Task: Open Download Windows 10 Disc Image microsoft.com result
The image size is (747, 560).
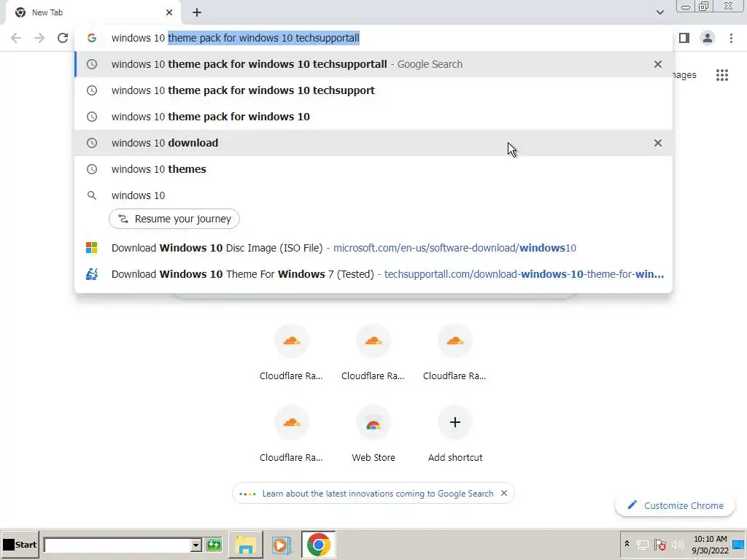Action: 373,248
